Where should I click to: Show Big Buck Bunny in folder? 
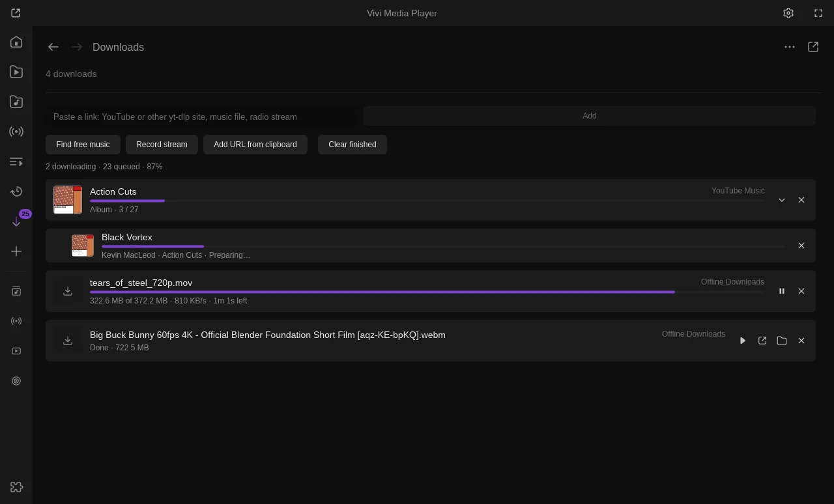782,341
